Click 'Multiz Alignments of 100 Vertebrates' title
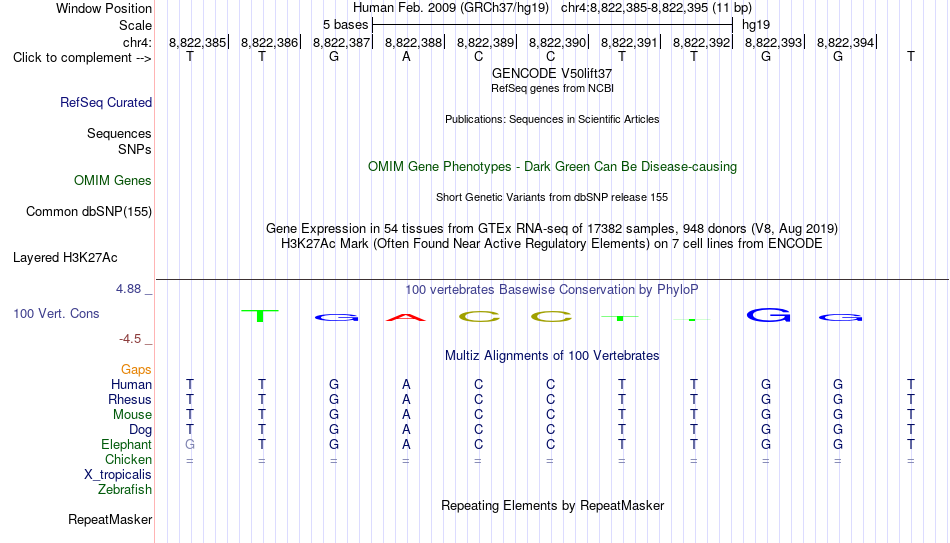This screenshot has width=950, height=543. [x=552, y=356]
